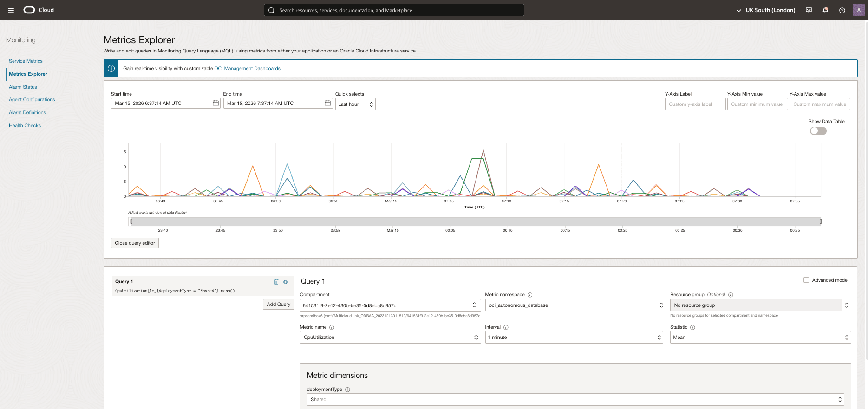Viewport: 868px width, 409px height.
Task: Open Agent Configurations page
Action: click(x=32, y=99)
